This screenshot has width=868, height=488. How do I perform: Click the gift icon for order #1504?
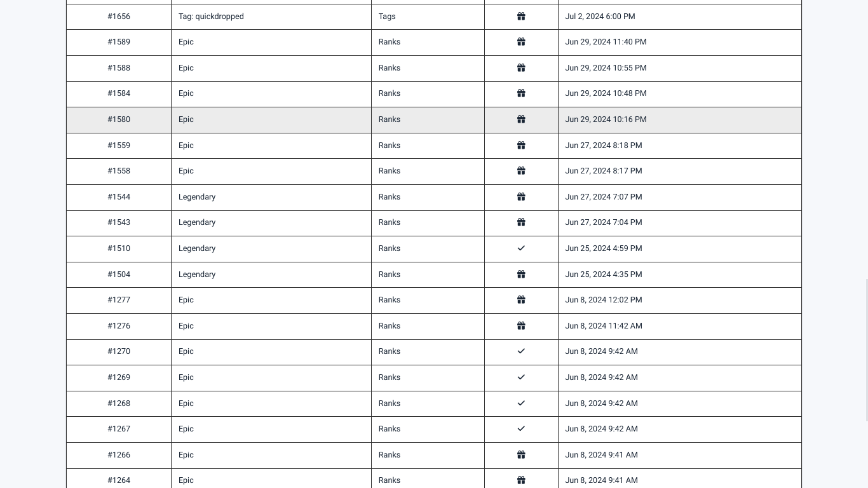coord(521,274)
